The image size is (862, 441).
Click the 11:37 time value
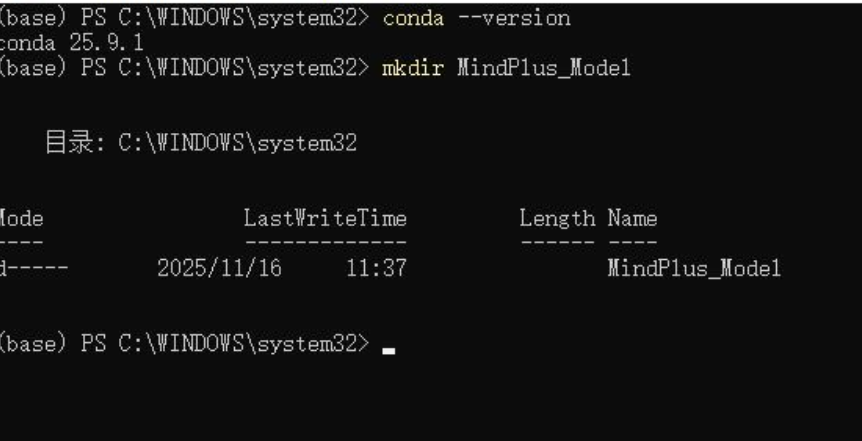(x=376, y=269)
